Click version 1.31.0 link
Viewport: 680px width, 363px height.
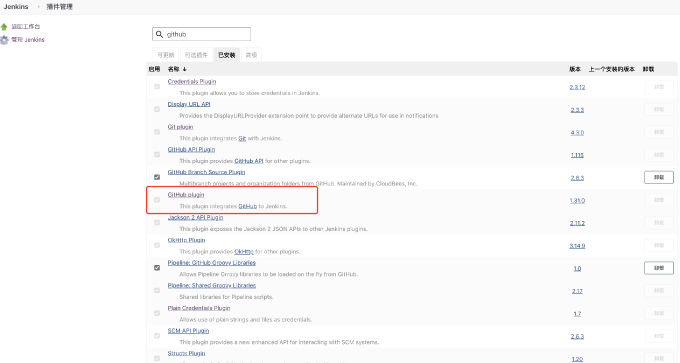(x=577, y=200)
